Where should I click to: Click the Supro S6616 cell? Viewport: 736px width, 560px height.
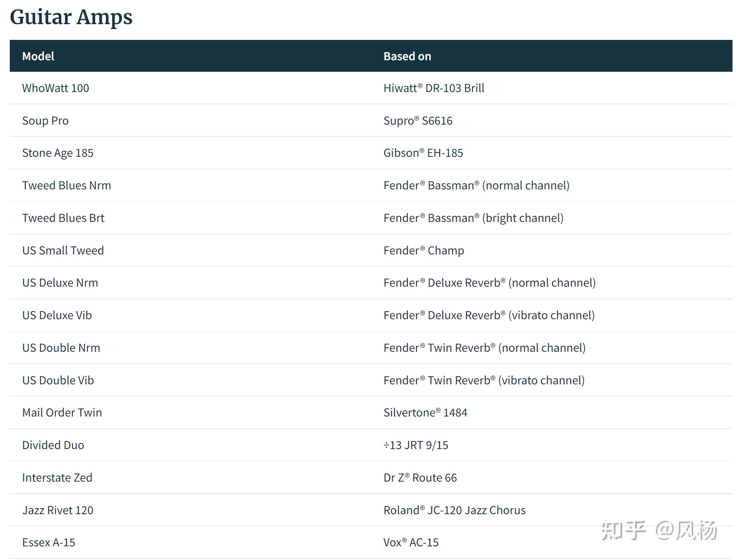(x=418, y=121)
